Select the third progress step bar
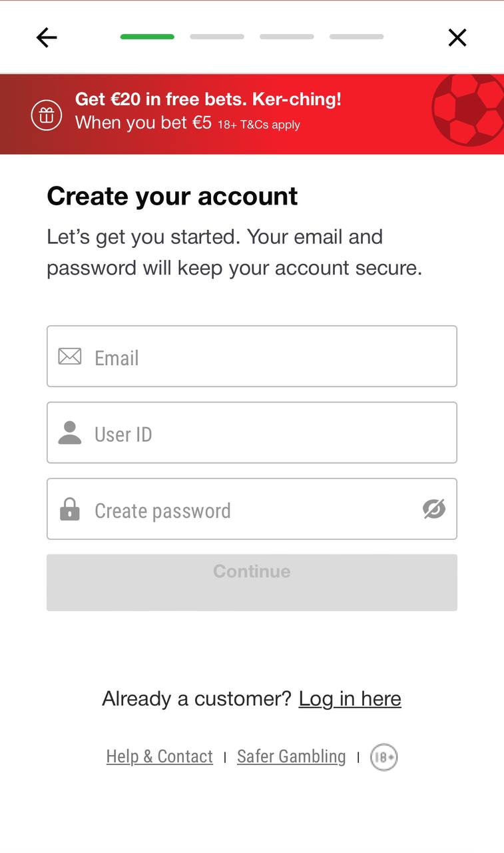Viewport: 504px width, 853px height. [287, 37]
